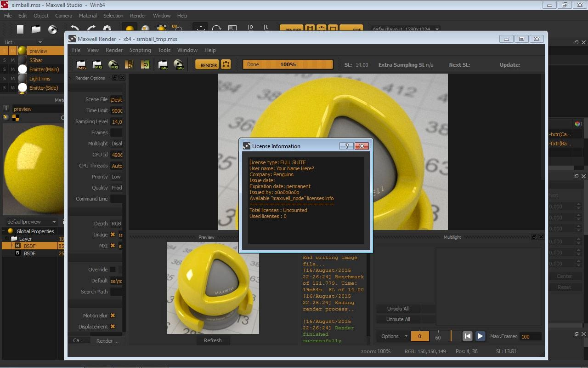Viewport: 588px width, 368px height.
Task: Open Maxwell Studio Camera menu
Action: tap(64, 16)
